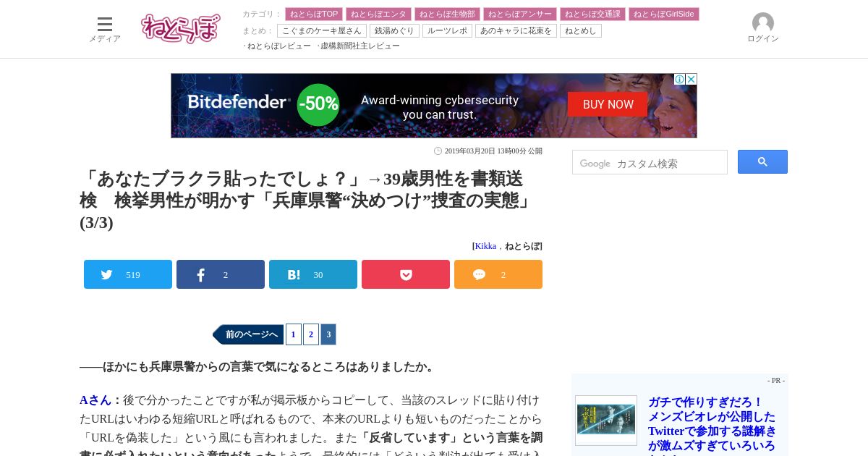The image size is (868, 456).
Task: Open こぐまのケーキ屋さん summary link
Action: 322,30
